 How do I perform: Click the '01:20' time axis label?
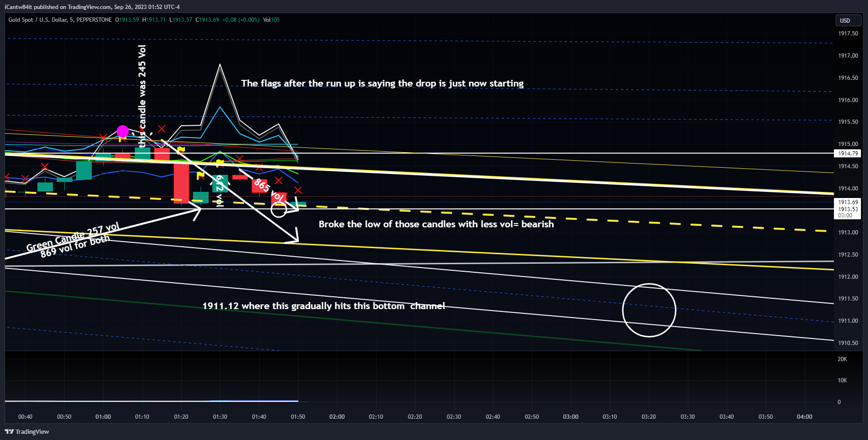coord(181,417)
